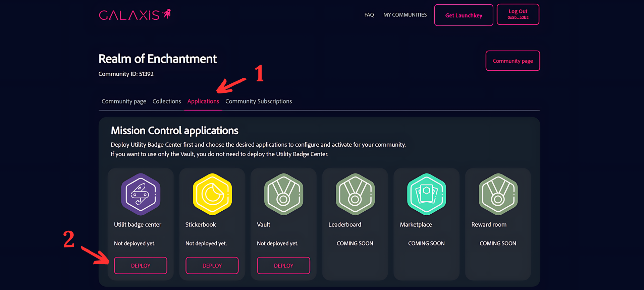
Task: Deploy the Vault application
Action: tap(283, 266)
